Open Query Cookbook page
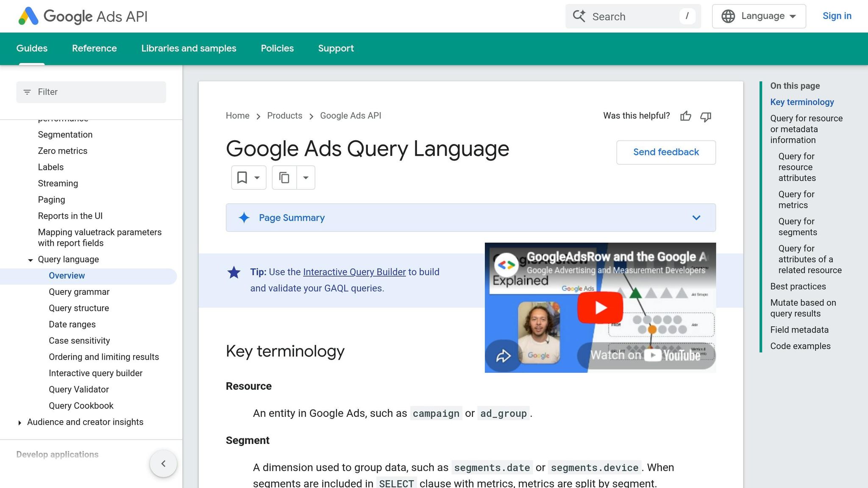 (x=81, y=406)
